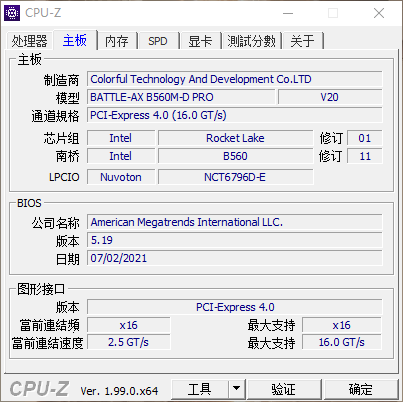Click the Intel value in 芯片组 row
This screenshot has width=403, height=402.
[x=121, y=138]
